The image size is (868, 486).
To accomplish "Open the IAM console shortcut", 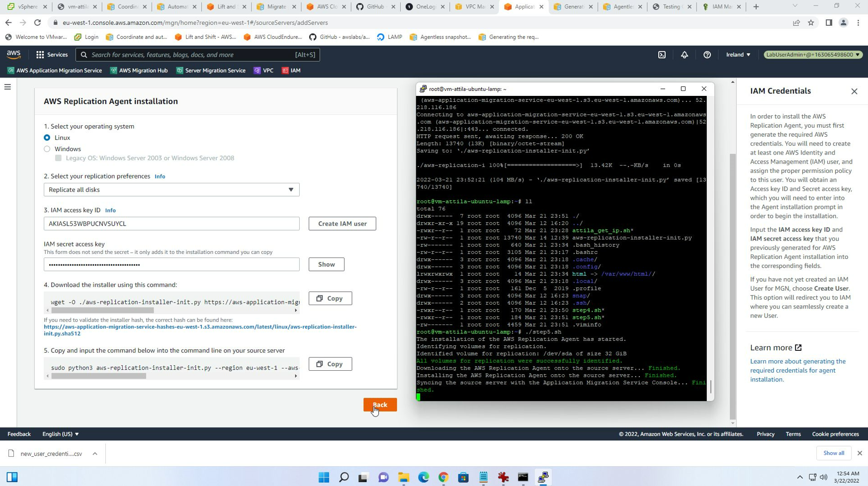I will [x=291, y=71].
